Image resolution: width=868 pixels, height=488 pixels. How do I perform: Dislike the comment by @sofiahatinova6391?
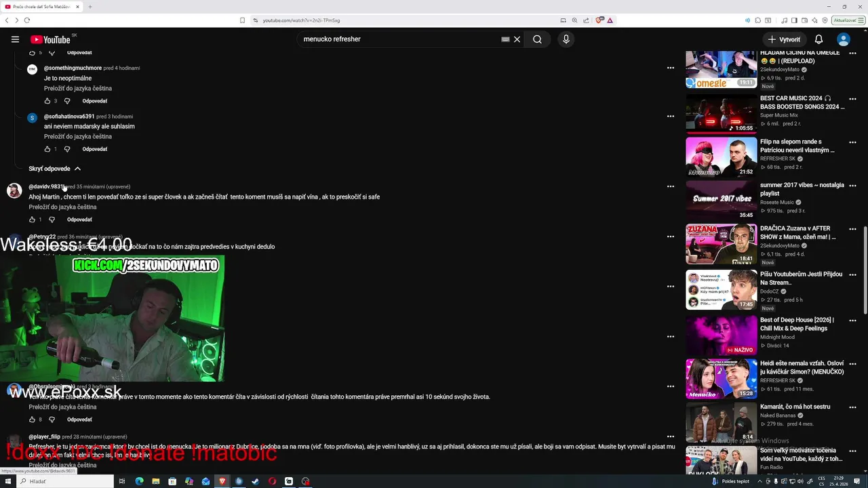click(x=67, y=149)
